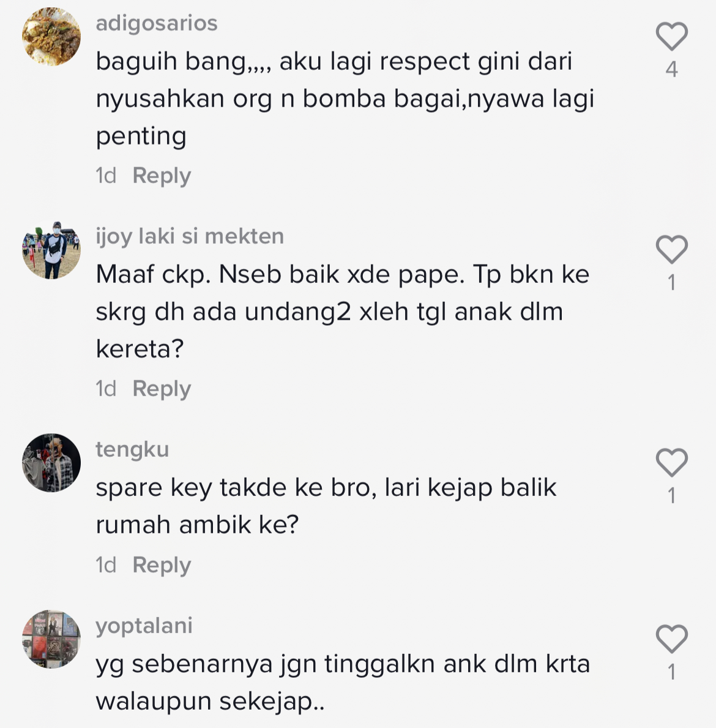Reply to adigosarios' comment
Viewport: 716px width, 728px height.
pos(162,176)
